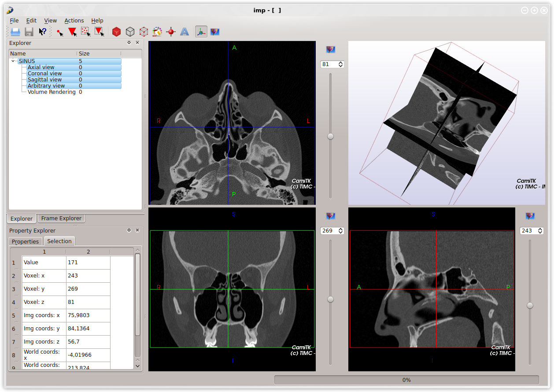Select the single point picking tool
Screen dimensions: 554x392
click(x=60, y=32)
